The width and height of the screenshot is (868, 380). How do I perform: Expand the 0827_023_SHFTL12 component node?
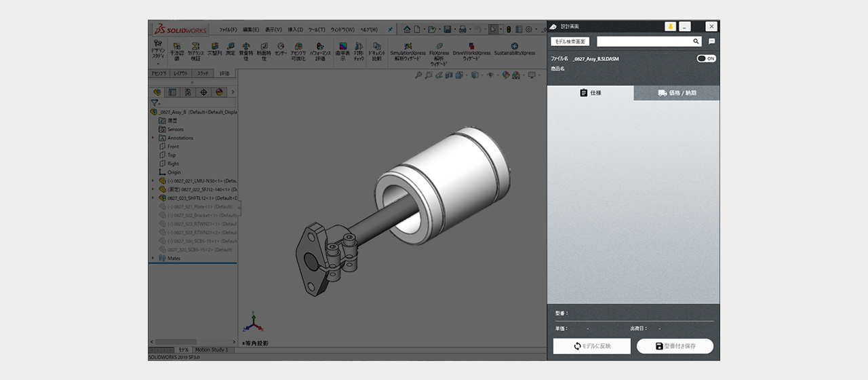click(153, 198)
